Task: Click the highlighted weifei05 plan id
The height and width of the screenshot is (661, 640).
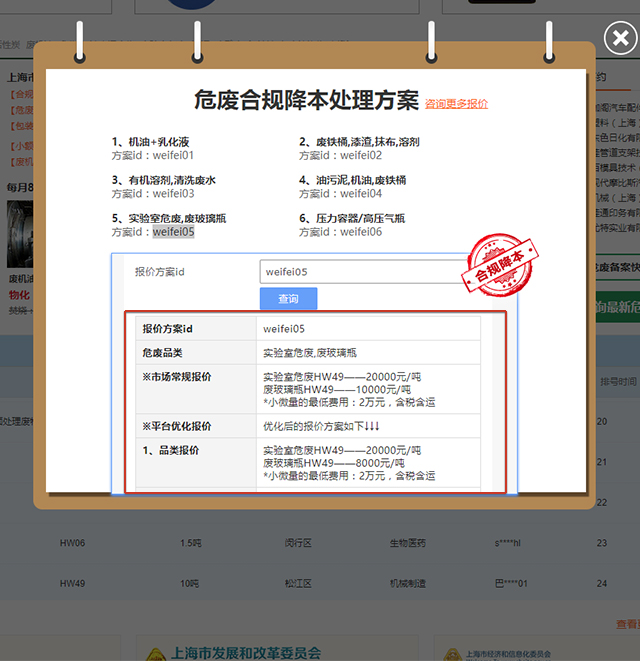Action: click(173, 232)
